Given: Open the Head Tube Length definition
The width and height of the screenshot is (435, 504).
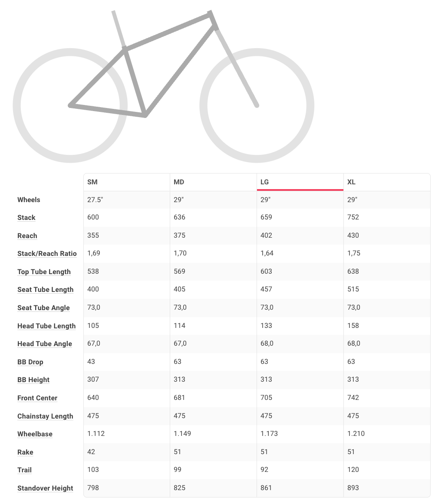Looking at the screenshot, I should pyautogui.click(x=46, y=326).
